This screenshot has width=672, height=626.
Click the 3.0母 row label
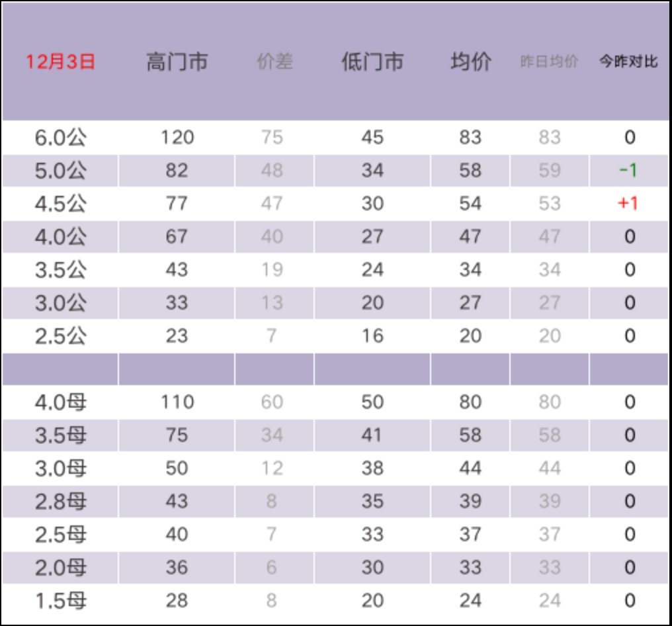tap(60, 469)
